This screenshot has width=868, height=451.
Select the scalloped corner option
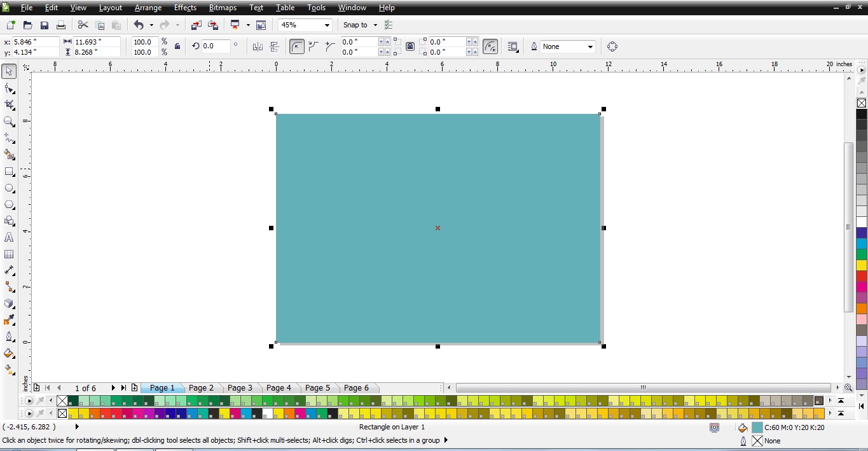[313, 46]
